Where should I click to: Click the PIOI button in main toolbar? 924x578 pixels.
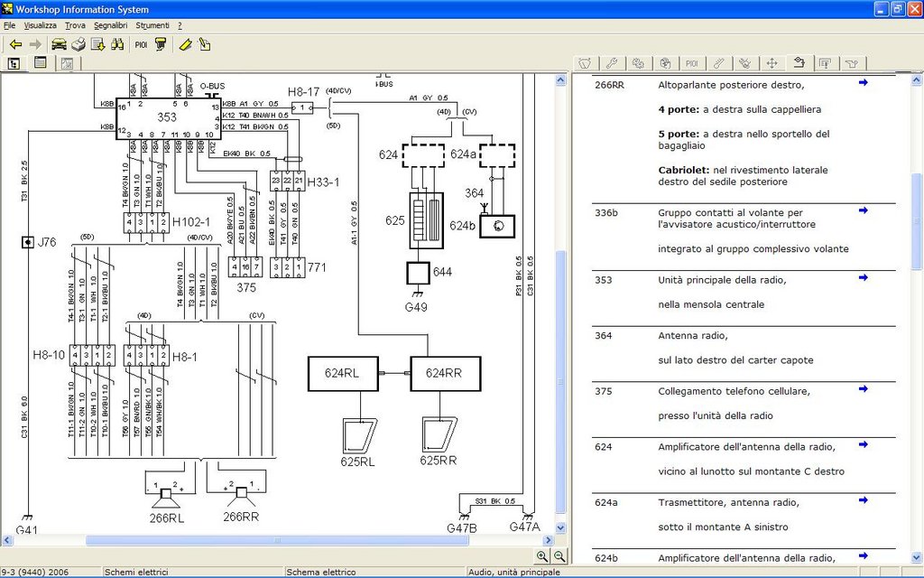(141, 44)
